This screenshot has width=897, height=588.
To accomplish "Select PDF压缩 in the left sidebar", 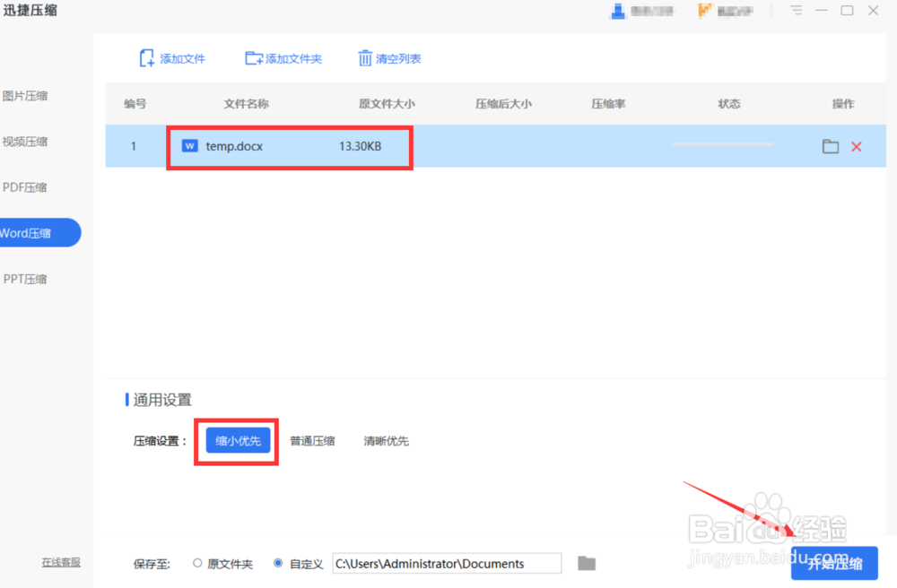I will coord(25,186).
